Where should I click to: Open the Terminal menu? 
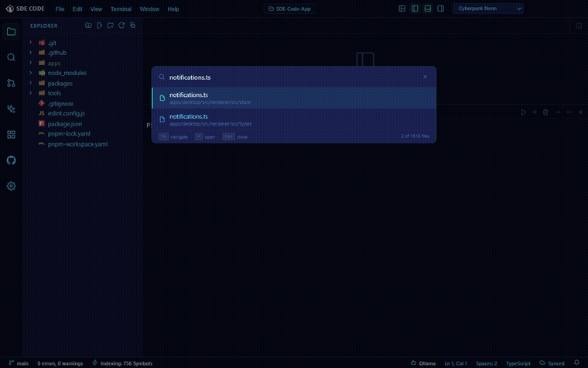click(x=121, y=9)
